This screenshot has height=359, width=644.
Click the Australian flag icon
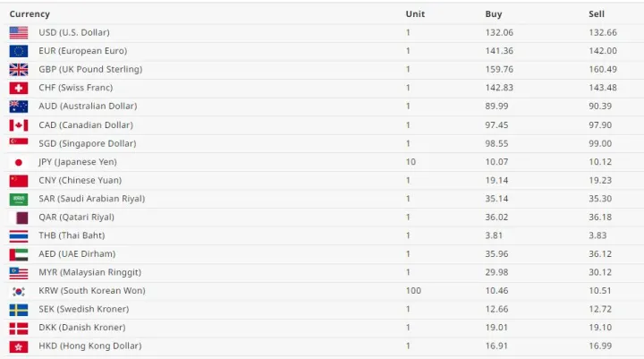click(x=19, y=107)
